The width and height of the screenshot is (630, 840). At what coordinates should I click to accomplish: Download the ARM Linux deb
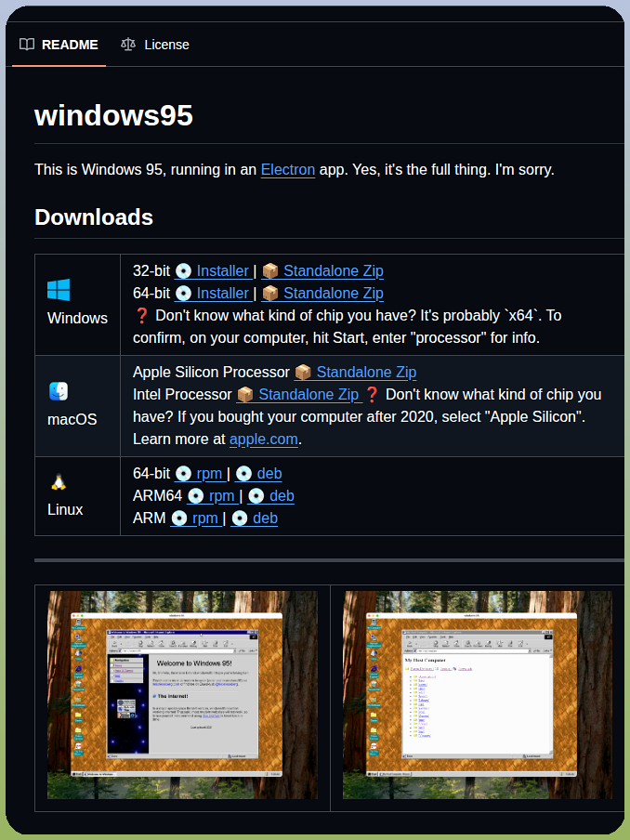[x=255, y=518]
